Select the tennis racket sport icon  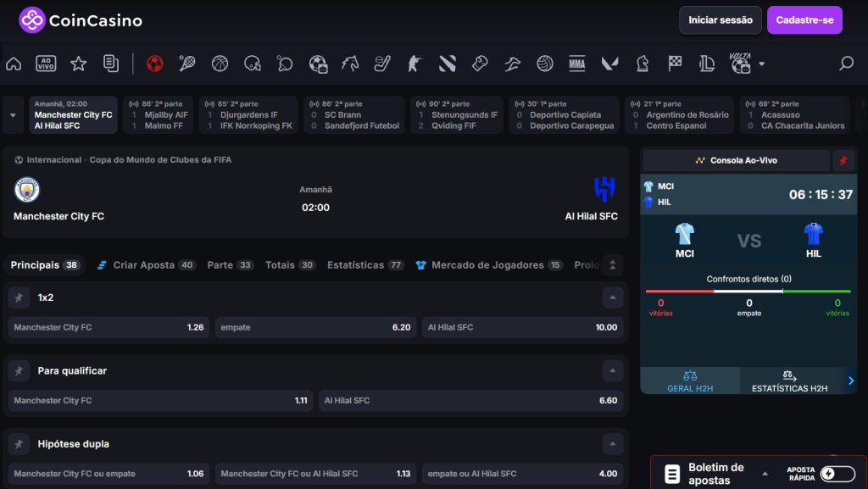187,64
